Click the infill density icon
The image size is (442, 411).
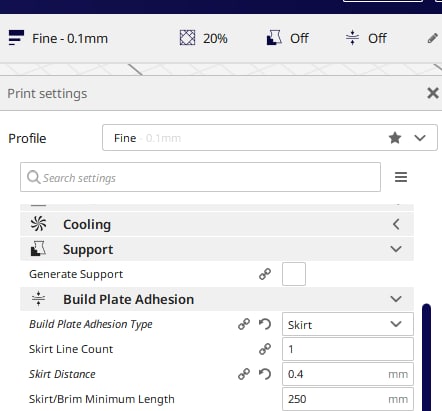tap(187, 38)
